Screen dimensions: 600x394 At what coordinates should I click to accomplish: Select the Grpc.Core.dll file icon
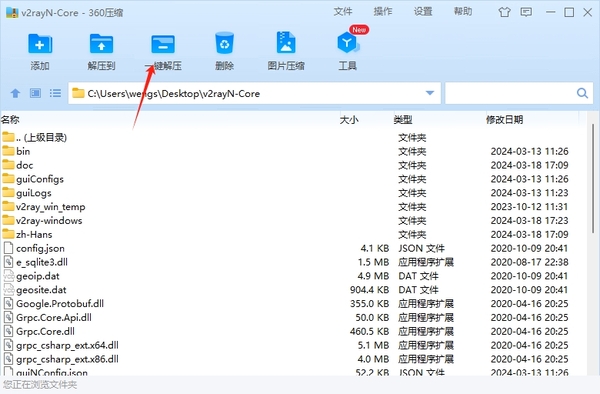pos(8,331)
